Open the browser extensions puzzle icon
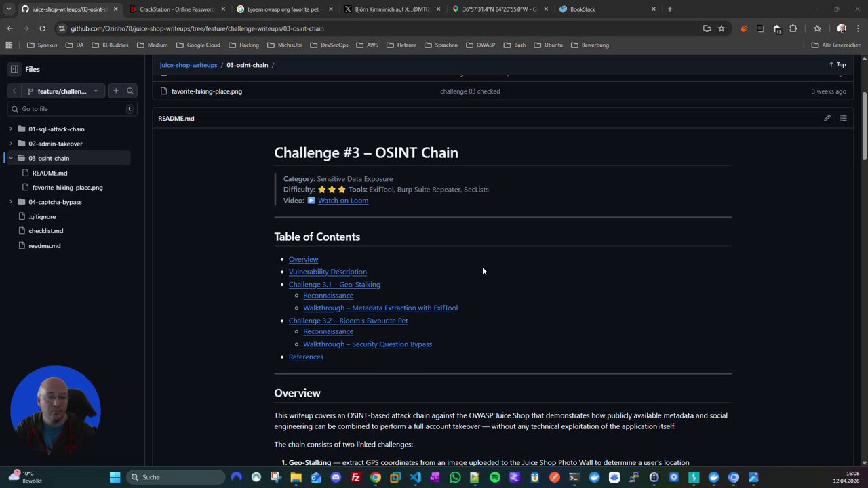Screen dimensions: 868x488 (793, 28)
